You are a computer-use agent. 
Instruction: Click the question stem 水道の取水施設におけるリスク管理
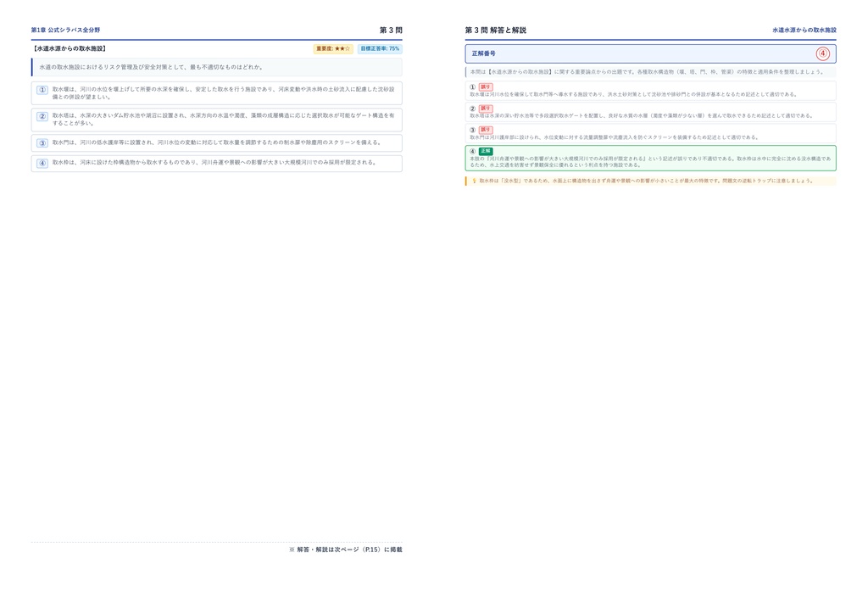coord(151,67)
